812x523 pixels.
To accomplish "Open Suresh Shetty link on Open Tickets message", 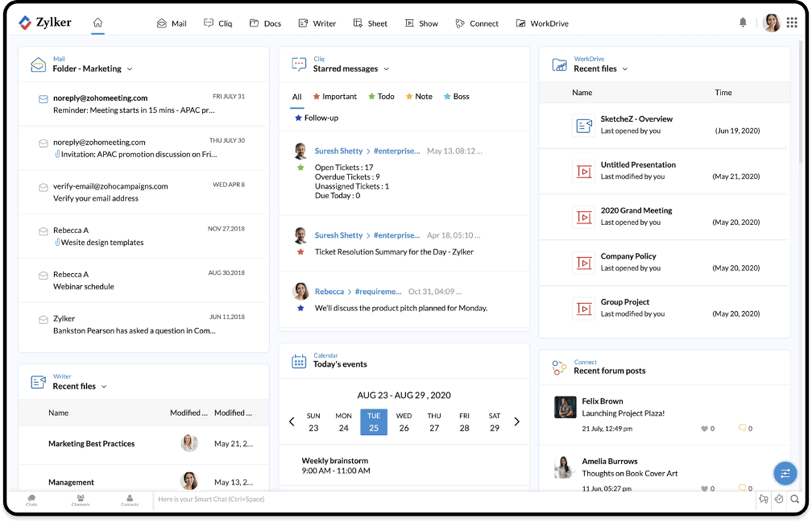I will (339, 151).
